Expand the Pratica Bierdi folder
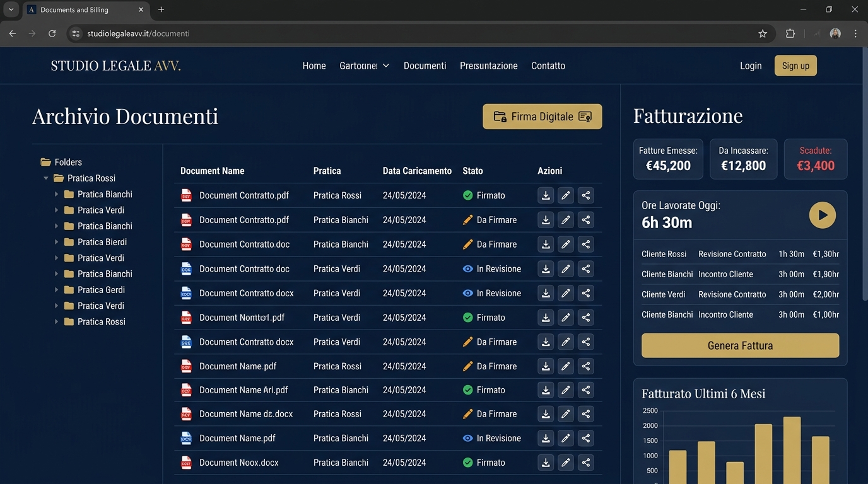This screenshot has height=484, width=868. click(56, 242)
